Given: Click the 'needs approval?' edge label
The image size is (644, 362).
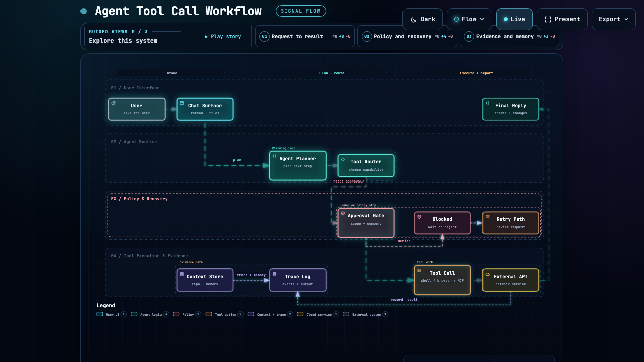Looking at the screenshot, I should coord(348,182).
